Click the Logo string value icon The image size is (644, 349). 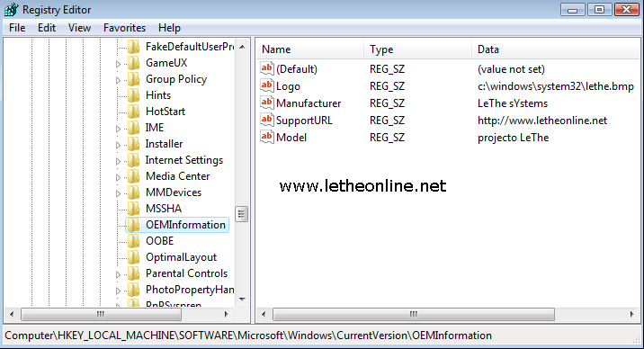[x=266, y=85]
